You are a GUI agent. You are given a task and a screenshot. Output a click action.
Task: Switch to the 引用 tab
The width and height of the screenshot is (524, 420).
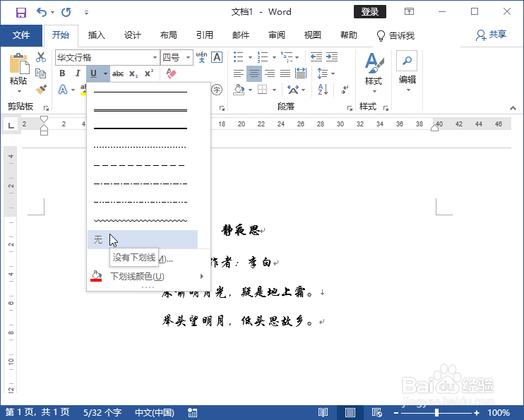tap(205, 35)
